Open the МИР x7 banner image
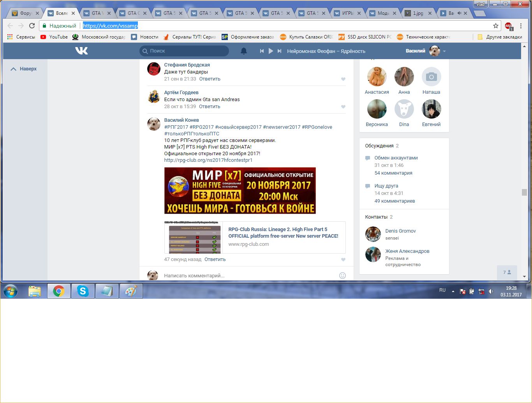The height and width of the screenshot is (403, 532). [x=240, y=191]
